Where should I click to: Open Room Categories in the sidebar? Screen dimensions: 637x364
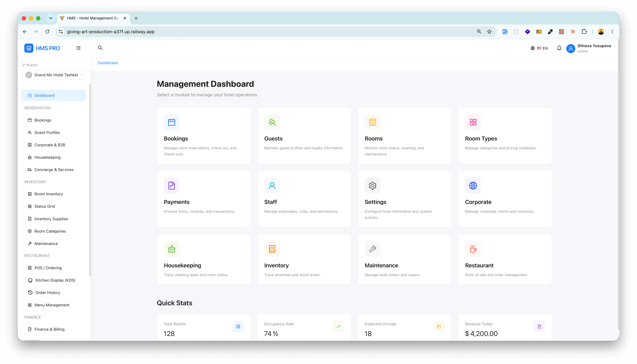click(54, 231)
